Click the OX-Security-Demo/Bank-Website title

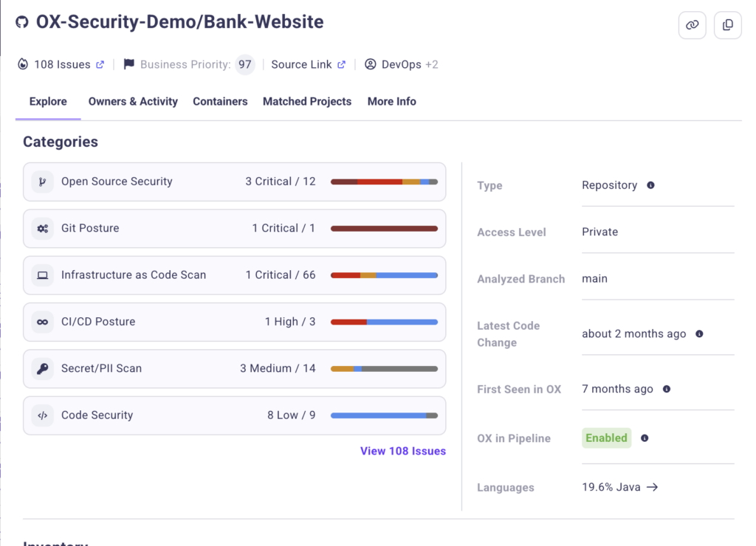point(180,22)
